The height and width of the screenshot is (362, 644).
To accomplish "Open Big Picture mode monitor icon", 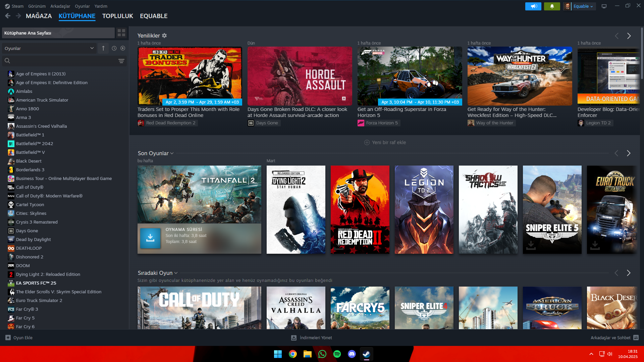I will pos(604,6).
